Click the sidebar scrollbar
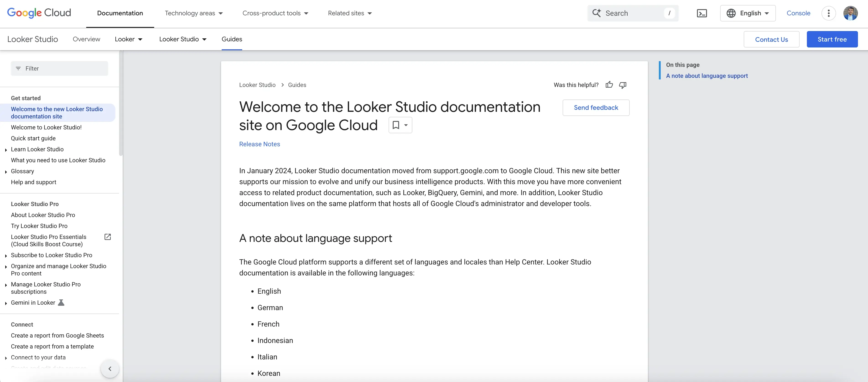This screenshot has height=382, width=868. (121, 103)
